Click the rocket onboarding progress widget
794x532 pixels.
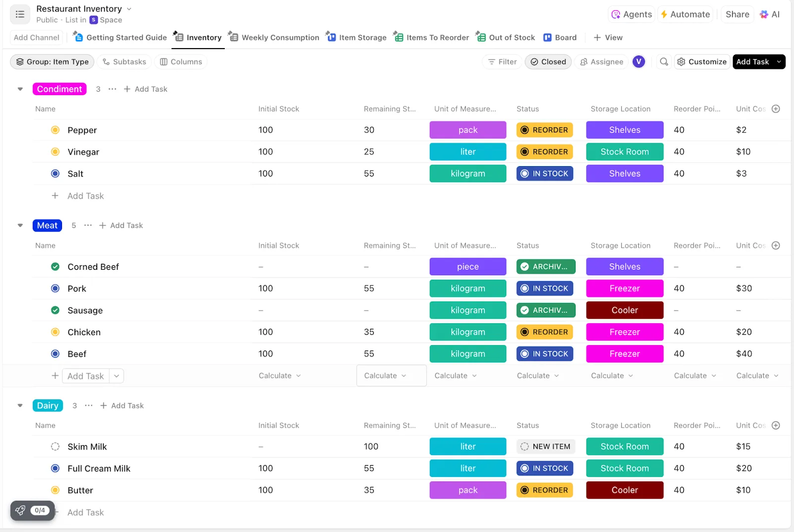click(x=33, y=511)
